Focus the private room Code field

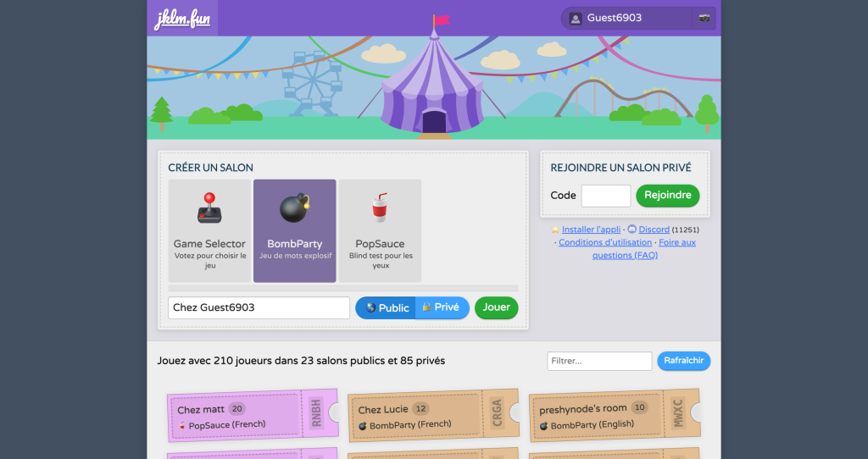[605, 196]
